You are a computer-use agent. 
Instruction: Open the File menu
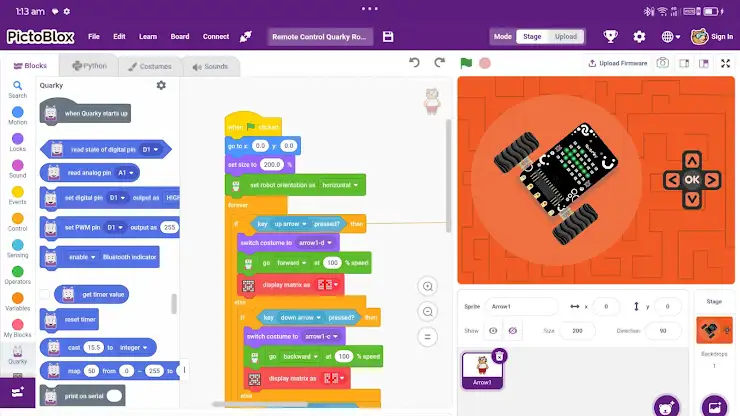[x=94, y=36]
